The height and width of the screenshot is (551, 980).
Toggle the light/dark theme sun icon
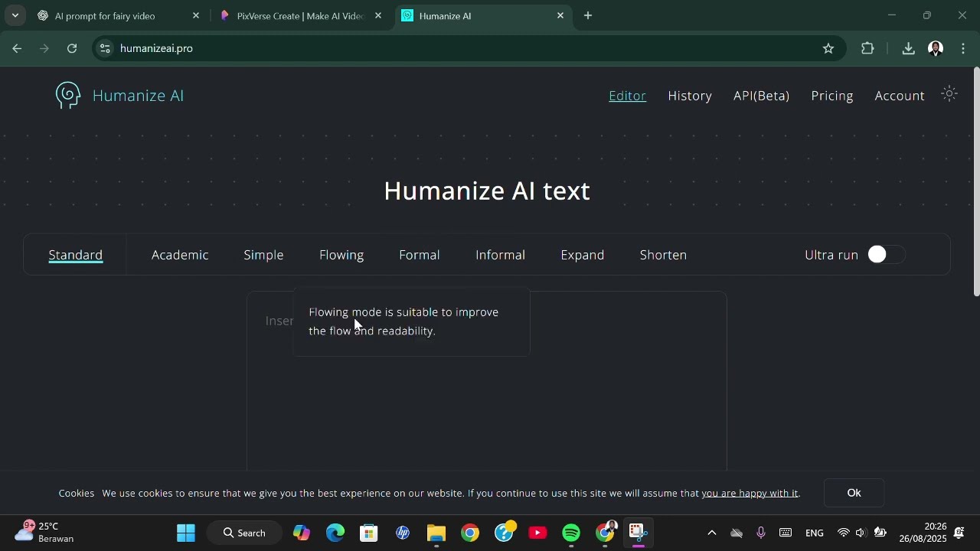tap(949, 94)
